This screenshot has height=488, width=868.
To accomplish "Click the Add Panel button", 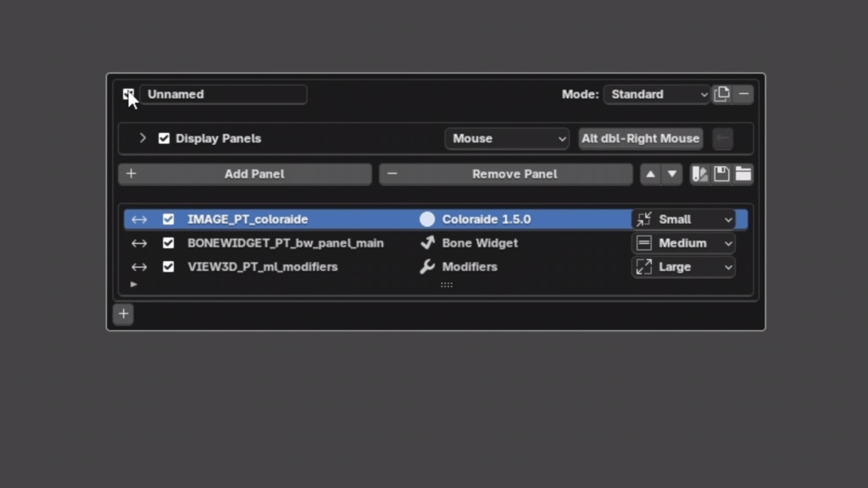I will [245, 174].
